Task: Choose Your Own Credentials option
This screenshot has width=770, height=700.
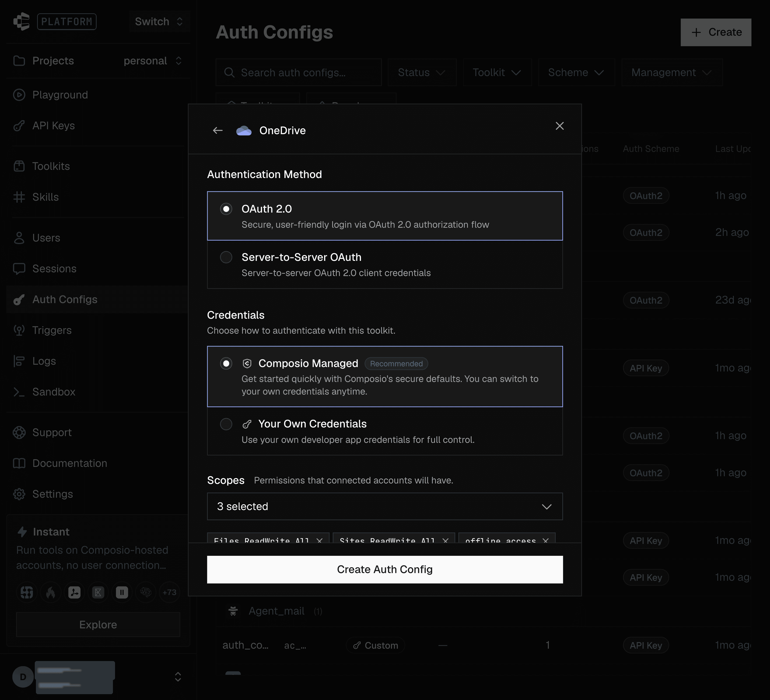Action: 385,431
